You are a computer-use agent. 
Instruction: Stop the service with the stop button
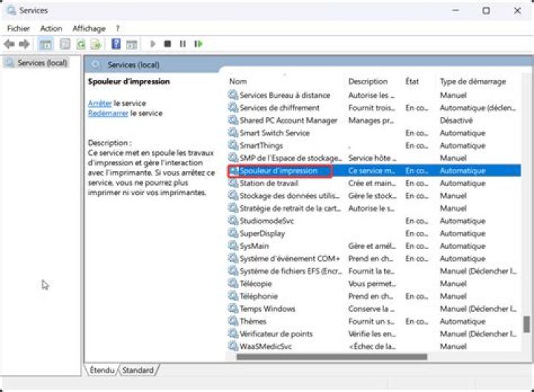pyautogui.click(x=168, y=44)
